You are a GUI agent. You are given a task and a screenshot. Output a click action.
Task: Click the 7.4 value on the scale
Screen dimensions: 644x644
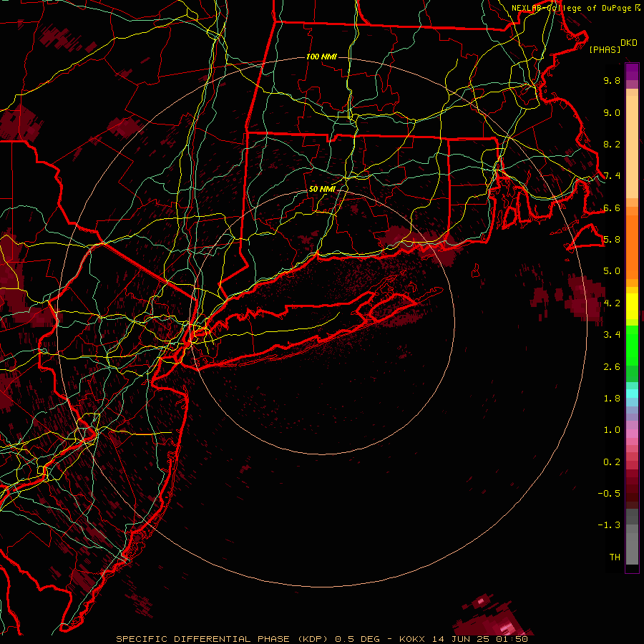pos(612,176)
